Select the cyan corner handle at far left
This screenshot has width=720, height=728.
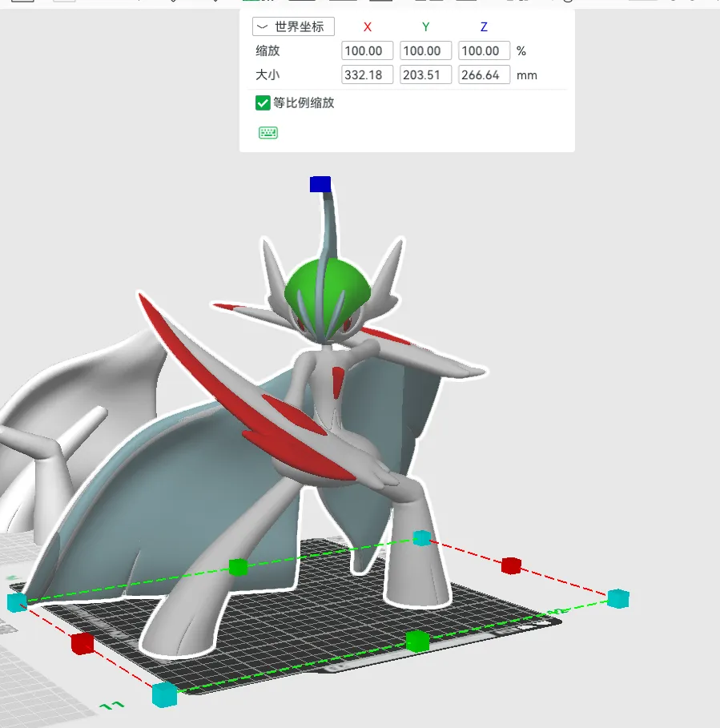(x=17, y=602)
